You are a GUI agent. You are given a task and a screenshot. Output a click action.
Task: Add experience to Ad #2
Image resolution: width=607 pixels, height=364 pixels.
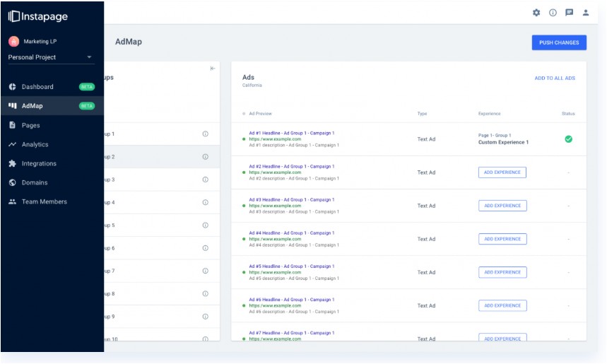[x=502, y=172]
